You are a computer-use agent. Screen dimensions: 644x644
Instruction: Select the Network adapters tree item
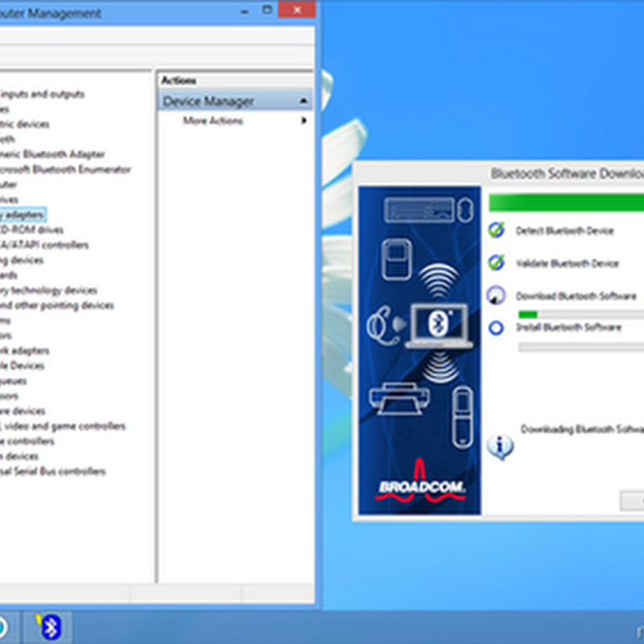tap(25, 350)
